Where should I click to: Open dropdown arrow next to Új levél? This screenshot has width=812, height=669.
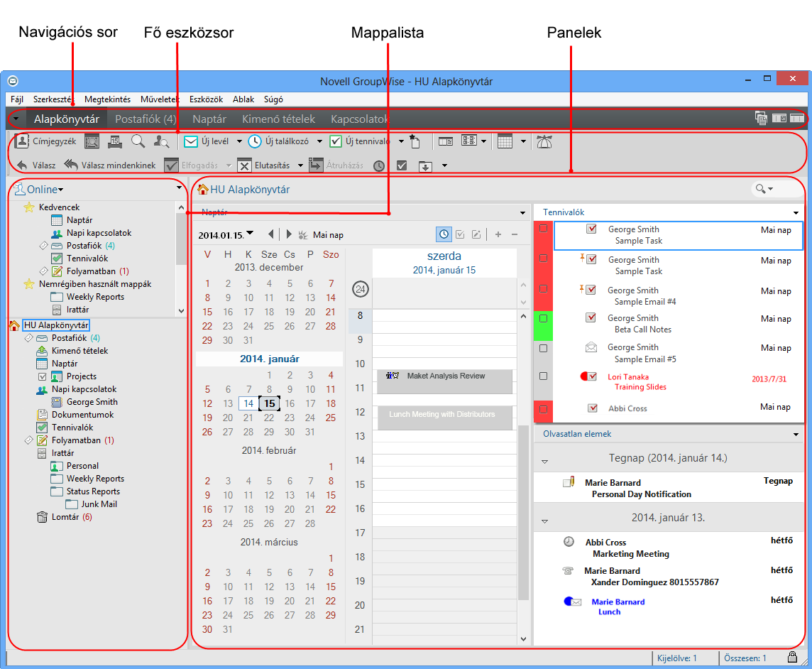pyautogui.click(x=239, y=141)
